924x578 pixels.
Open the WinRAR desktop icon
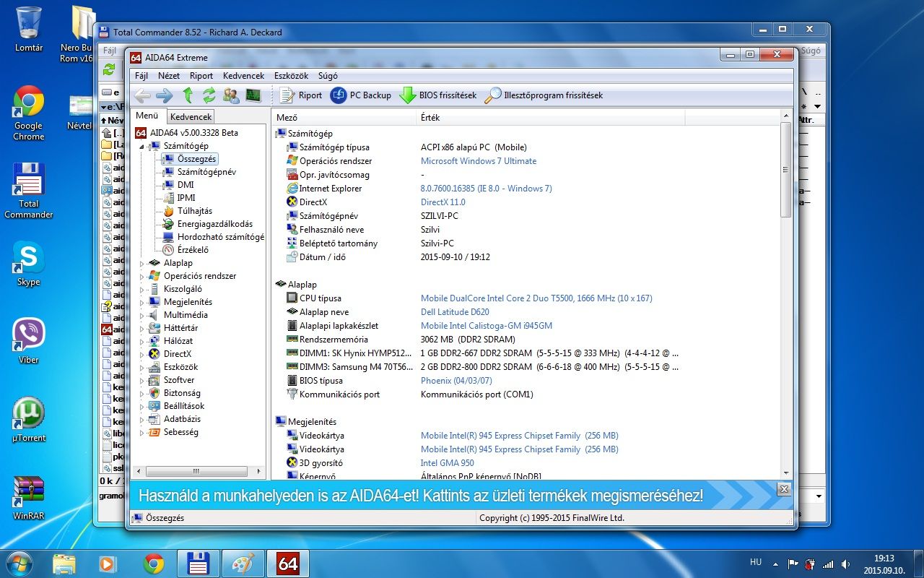[x=29, y=498]
